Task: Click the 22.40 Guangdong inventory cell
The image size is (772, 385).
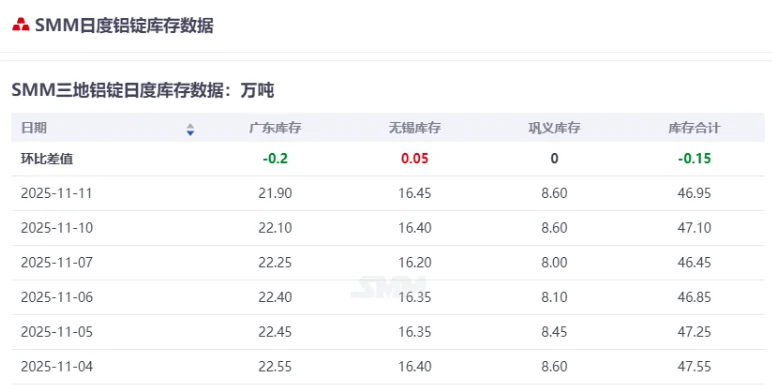Action: [x=275, y=297]
